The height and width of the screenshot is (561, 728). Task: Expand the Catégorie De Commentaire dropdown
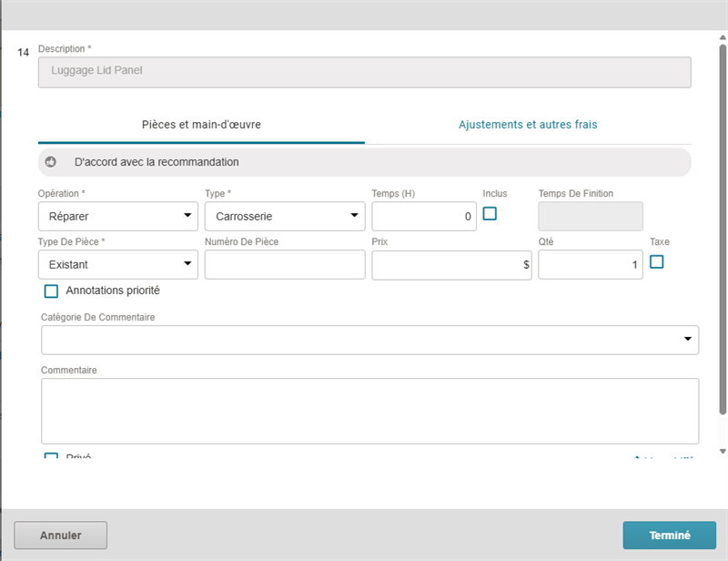(x=369, y=340)
